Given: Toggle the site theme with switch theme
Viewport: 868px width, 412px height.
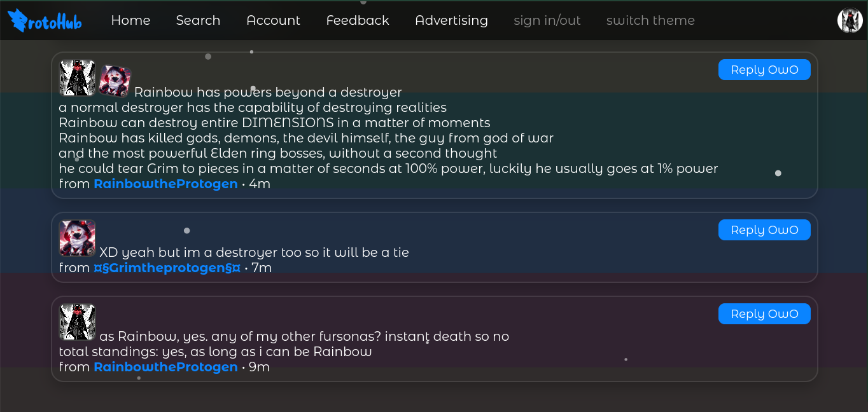Looking at the screenshot, I should [650, 20].
